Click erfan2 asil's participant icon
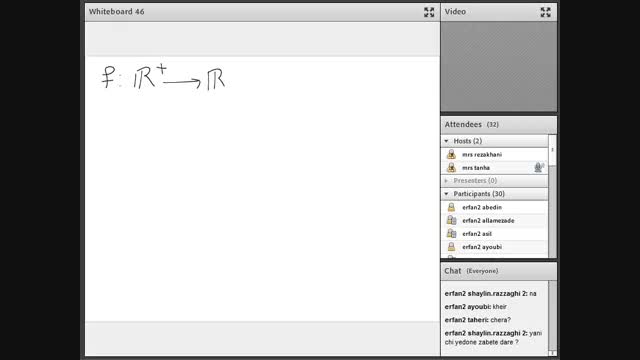The width and height of the screenshot is (640, 360). click(451, 233)
